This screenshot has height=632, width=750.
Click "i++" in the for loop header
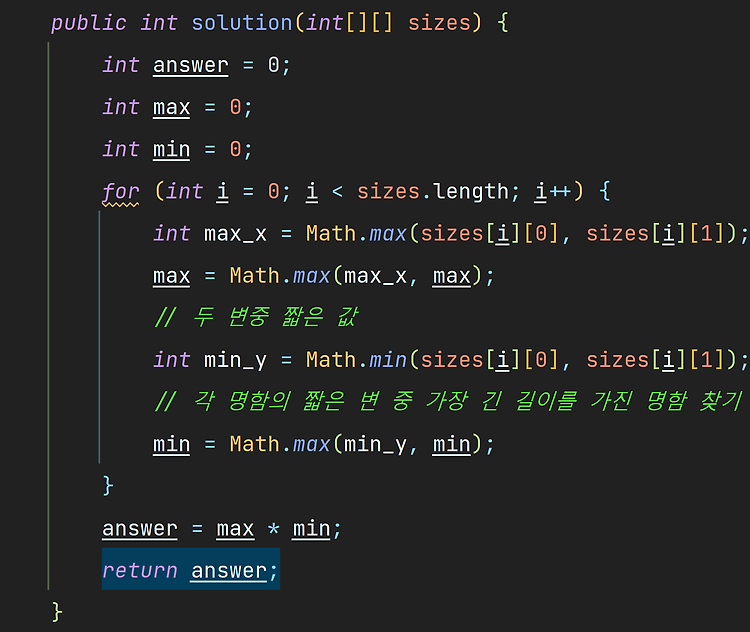tap(553, 191)
